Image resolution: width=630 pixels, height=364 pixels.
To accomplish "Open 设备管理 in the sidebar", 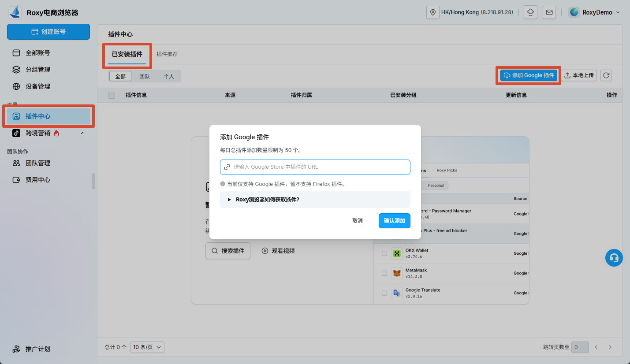I will 48,86.
